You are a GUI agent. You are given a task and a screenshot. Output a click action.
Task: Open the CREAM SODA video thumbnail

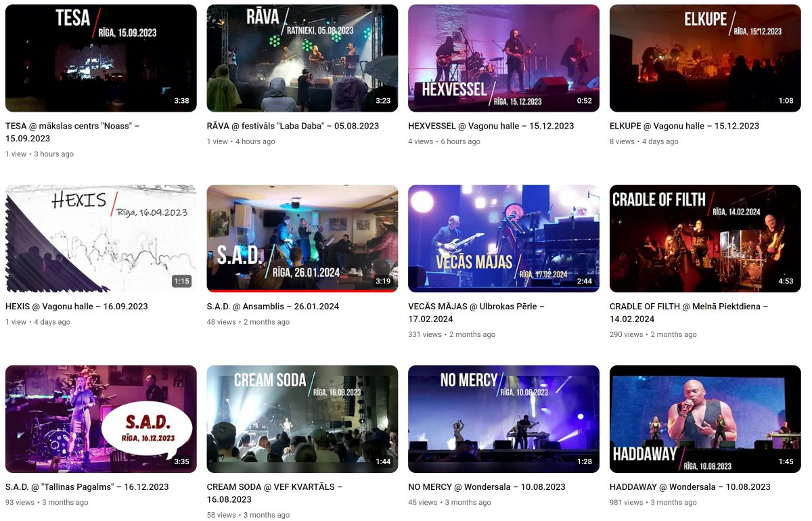(302, 420)
